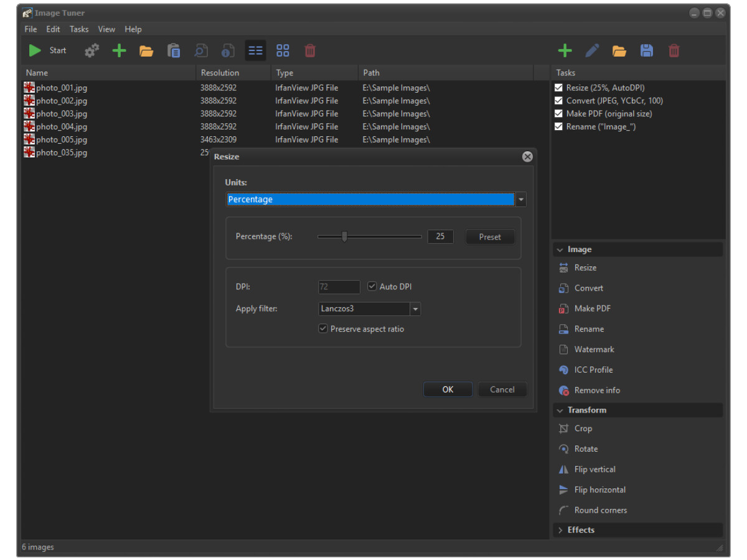Toggle Preserve aspect ratio checkbox
The height and width of the screenshot is (560, 747).
point(323,329)
